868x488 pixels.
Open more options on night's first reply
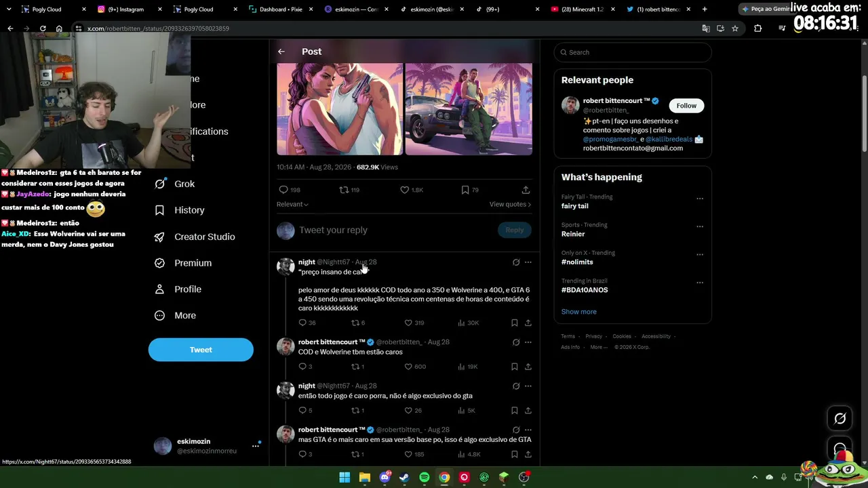click(x=528, y=262)
